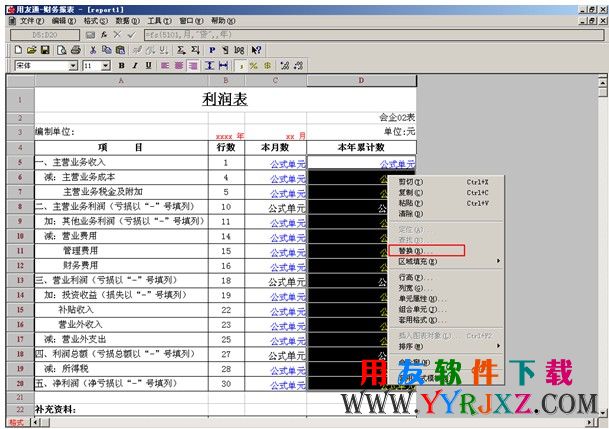The image size is (609, 429).
Task: Choose 单元属性 in the context menu
Action: tap(446, 299)
